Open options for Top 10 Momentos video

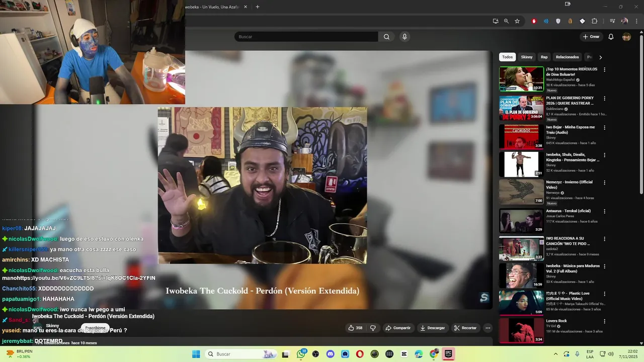(604, 70)
